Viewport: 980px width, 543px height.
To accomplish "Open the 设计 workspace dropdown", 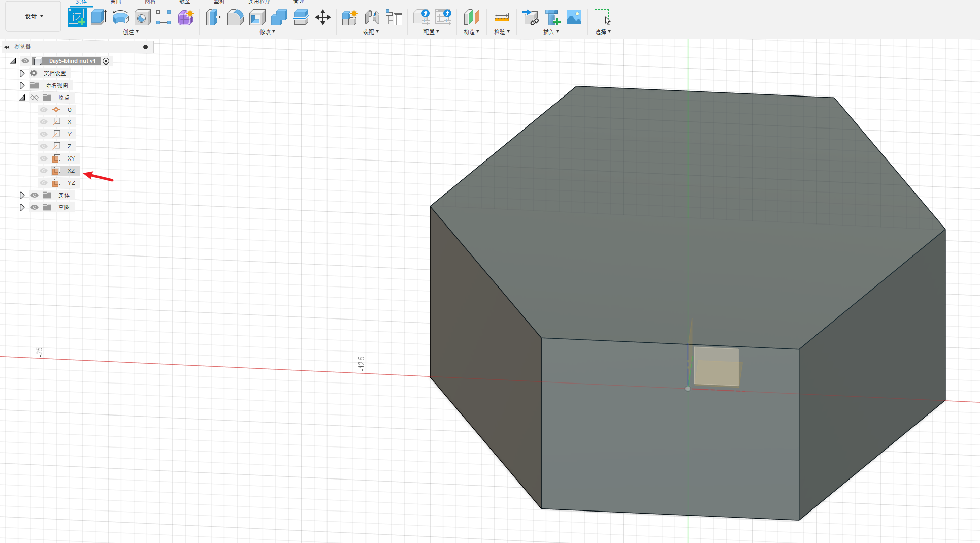I will tap(34, 16).
